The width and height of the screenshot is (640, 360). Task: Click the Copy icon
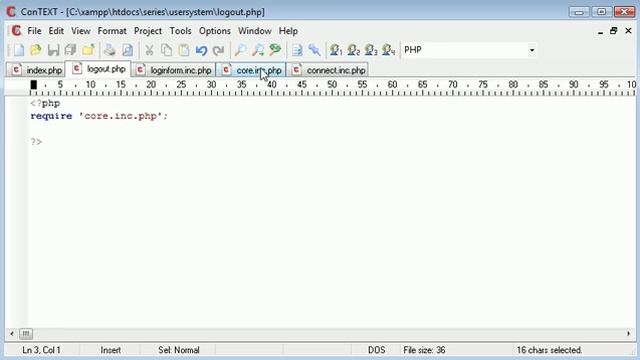pyautogui.click(x=166, y=50)
